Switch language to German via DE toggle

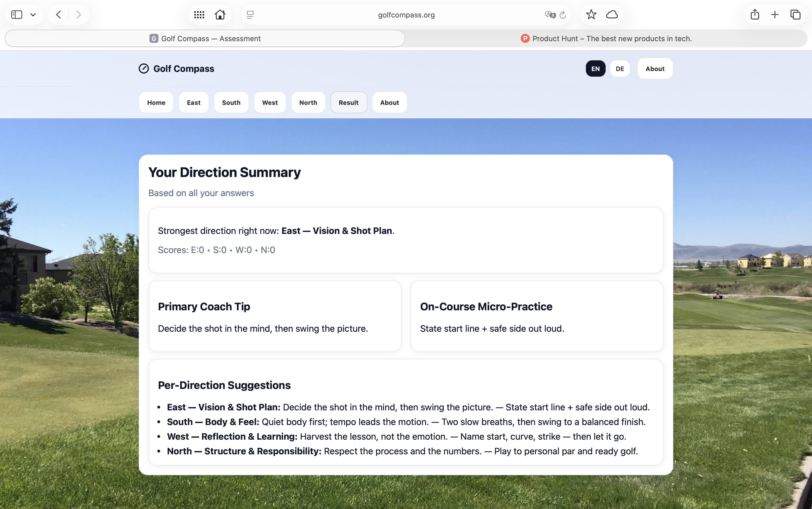pyautogui.click(x=619, y=68)
